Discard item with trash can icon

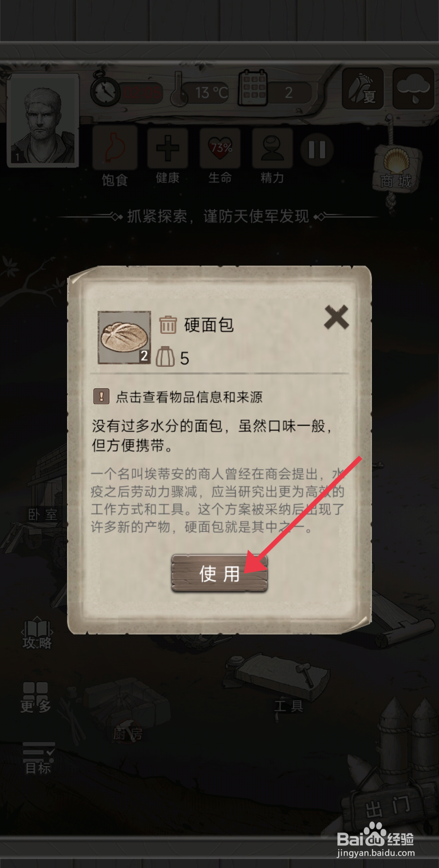[167, 325]
